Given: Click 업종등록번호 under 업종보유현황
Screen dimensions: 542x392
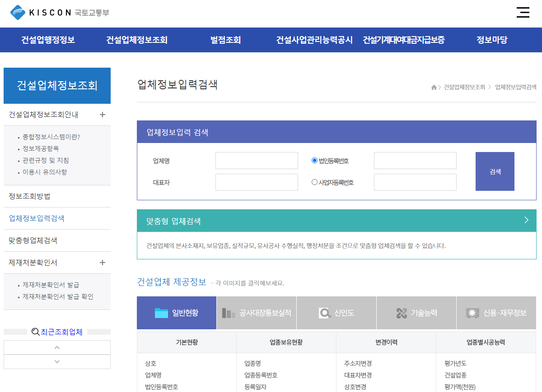Looking at the screenshot, I should (x=261, y=375).
